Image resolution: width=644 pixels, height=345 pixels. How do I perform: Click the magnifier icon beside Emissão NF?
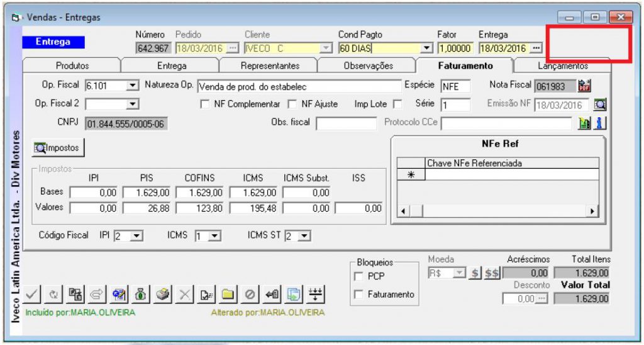tap(599, 105)
